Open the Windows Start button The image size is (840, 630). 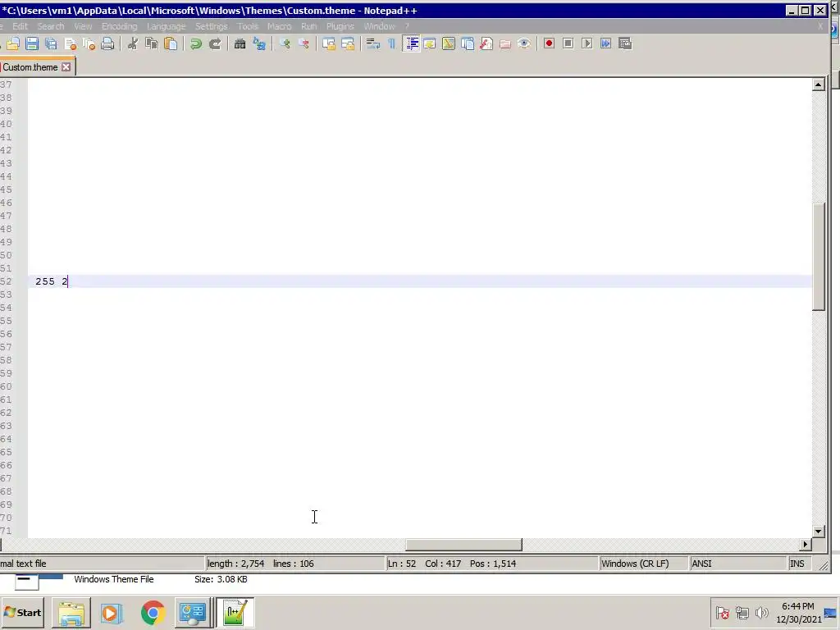tap(22, 612)
